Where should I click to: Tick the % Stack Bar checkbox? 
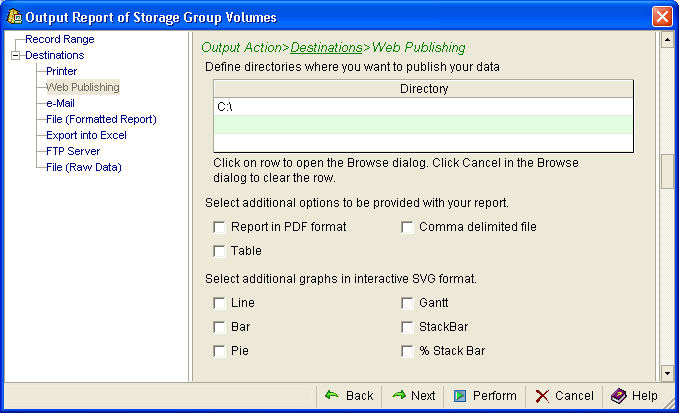click(407, 351)
